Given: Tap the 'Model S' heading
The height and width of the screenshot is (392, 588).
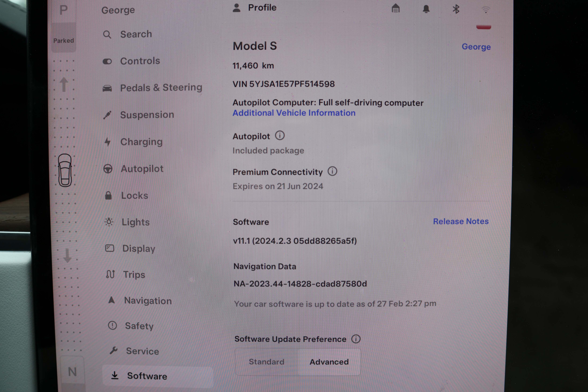Looking at the screenshot, I should 255,46.
